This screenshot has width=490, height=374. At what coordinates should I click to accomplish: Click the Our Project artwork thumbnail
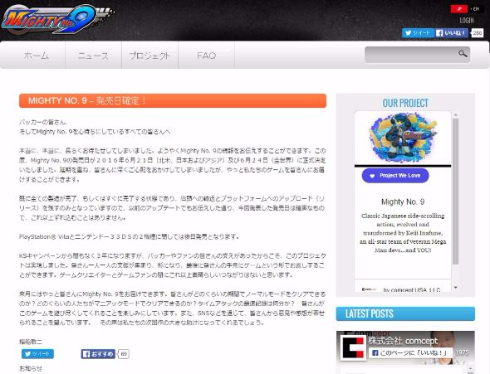(x=403, y=138)
